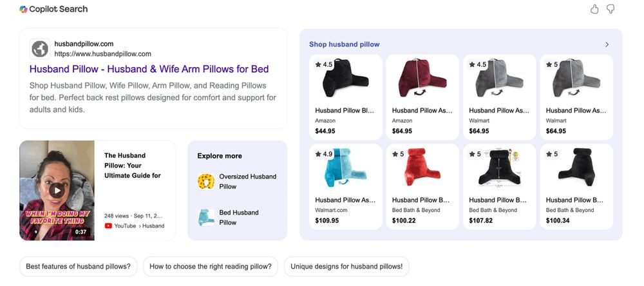Click the thumbs down feedback icon
Viewport: 644px width, 286px height.
611,9
